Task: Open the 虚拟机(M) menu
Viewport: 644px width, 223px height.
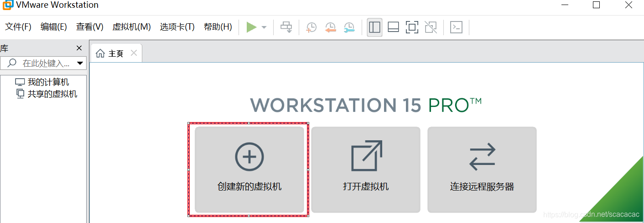Action: (131, 27)
